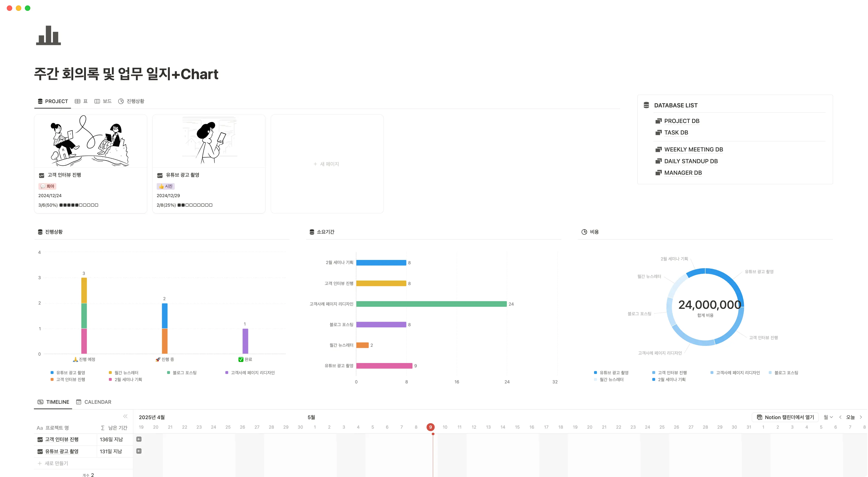Click the bar chart page icon

49,35
